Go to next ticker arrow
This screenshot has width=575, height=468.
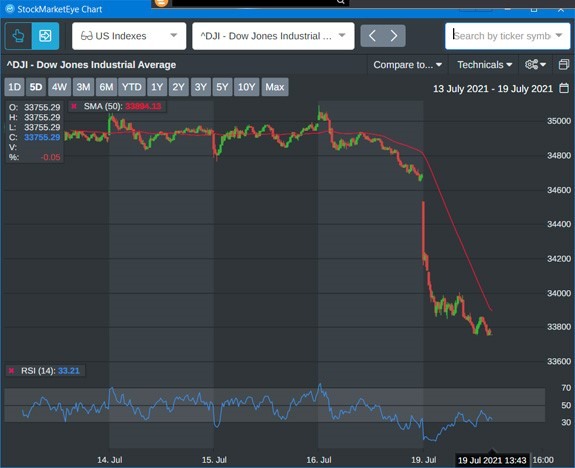pos(394,36)
